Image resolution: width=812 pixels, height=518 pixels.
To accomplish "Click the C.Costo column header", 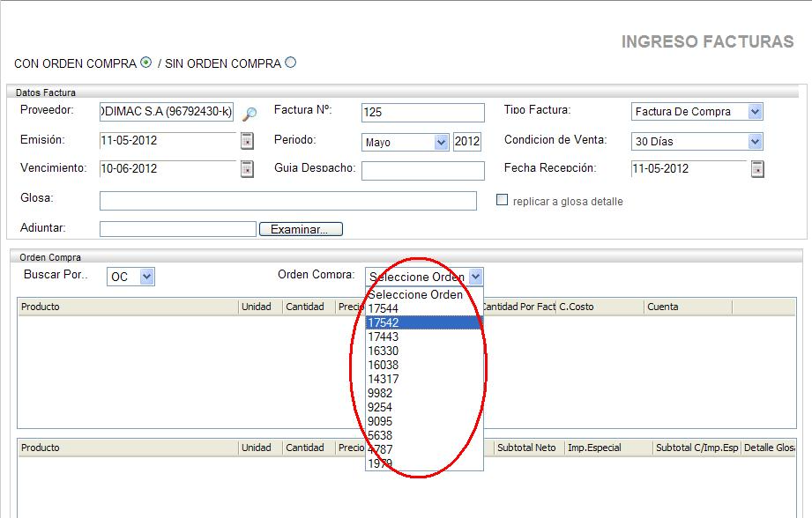I will click(x=600, y=307).
